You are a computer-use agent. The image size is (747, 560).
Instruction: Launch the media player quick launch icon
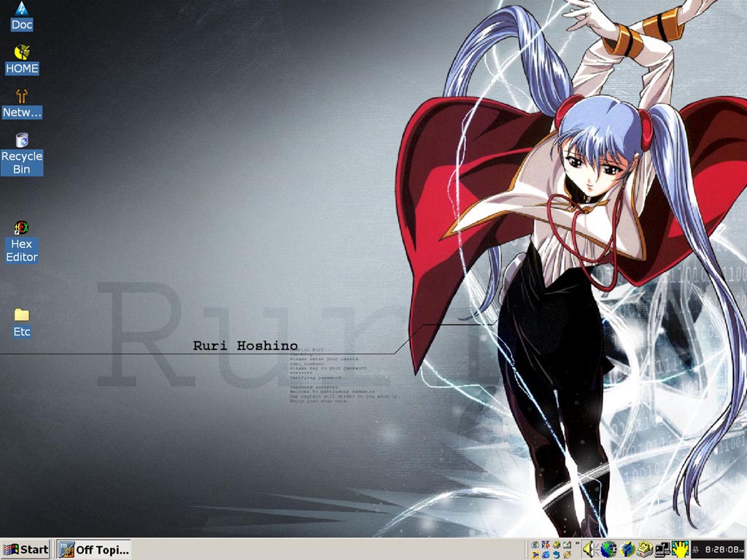pos(535,555)
